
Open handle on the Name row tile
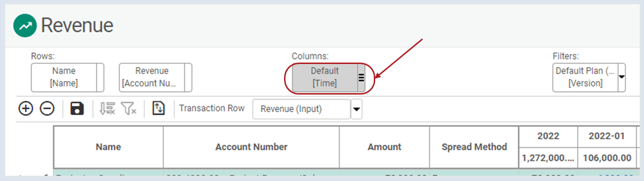pos(100,77)
